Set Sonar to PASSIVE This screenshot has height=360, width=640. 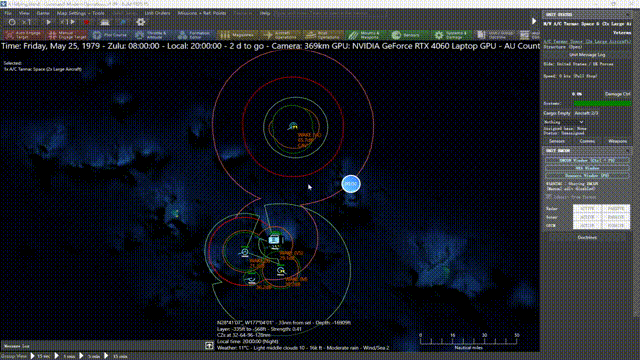click(x=616, y=217)
